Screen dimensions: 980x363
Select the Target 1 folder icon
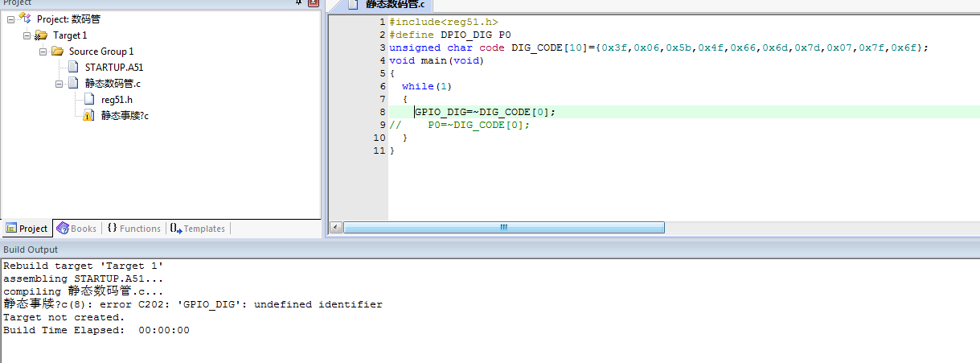pos(41,35)
